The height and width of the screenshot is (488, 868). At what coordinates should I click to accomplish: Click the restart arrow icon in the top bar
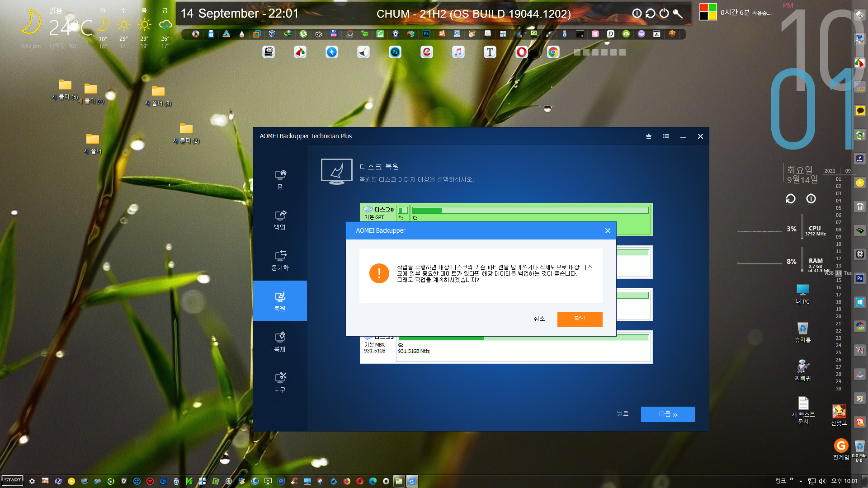(650, 14)
